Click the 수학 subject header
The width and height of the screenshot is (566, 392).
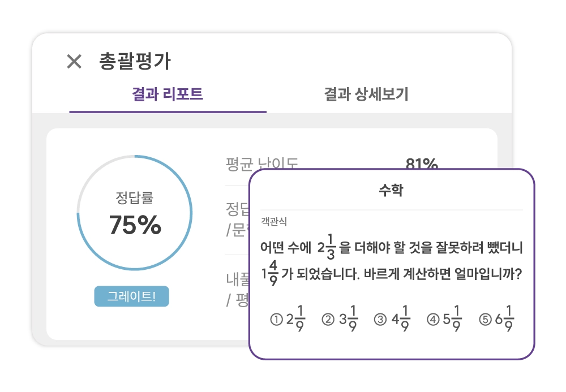click(391, 191)
